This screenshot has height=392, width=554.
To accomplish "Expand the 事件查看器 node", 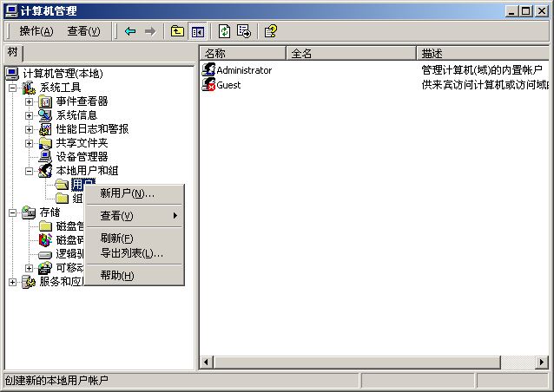I will click(x=29, y=101).
